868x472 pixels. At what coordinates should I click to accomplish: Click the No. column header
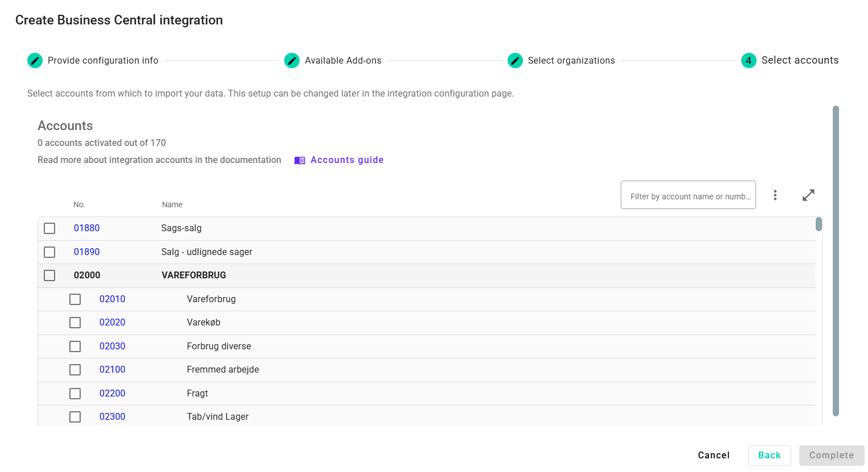click(x=79, y=204)
